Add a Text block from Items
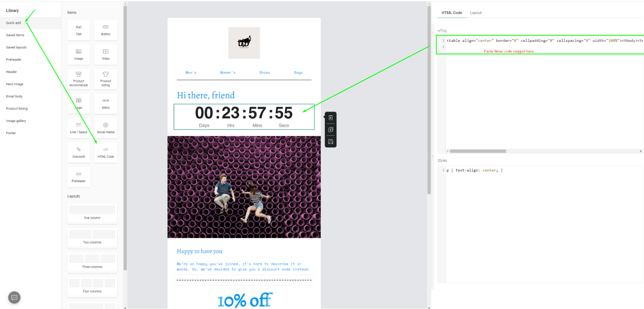This screenshot has height=309, width=644. [78, 30]
